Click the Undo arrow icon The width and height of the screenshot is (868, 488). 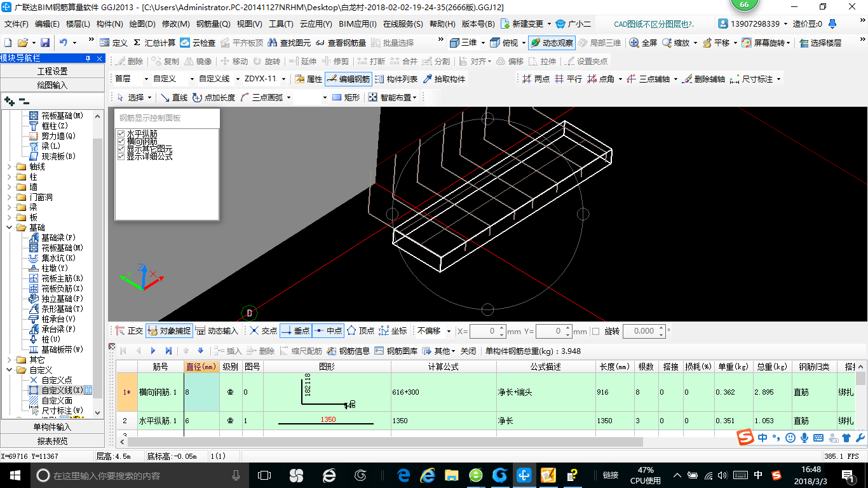[64, 43]
